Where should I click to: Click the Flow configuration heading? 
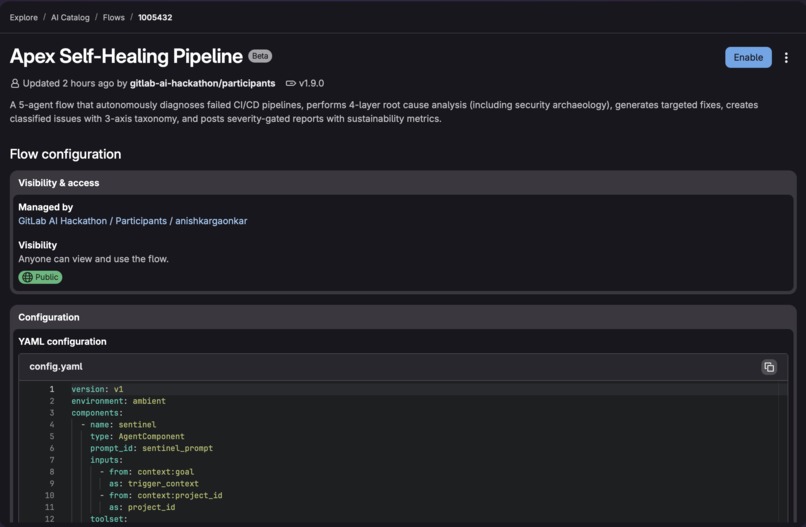[x=65, y=154]
